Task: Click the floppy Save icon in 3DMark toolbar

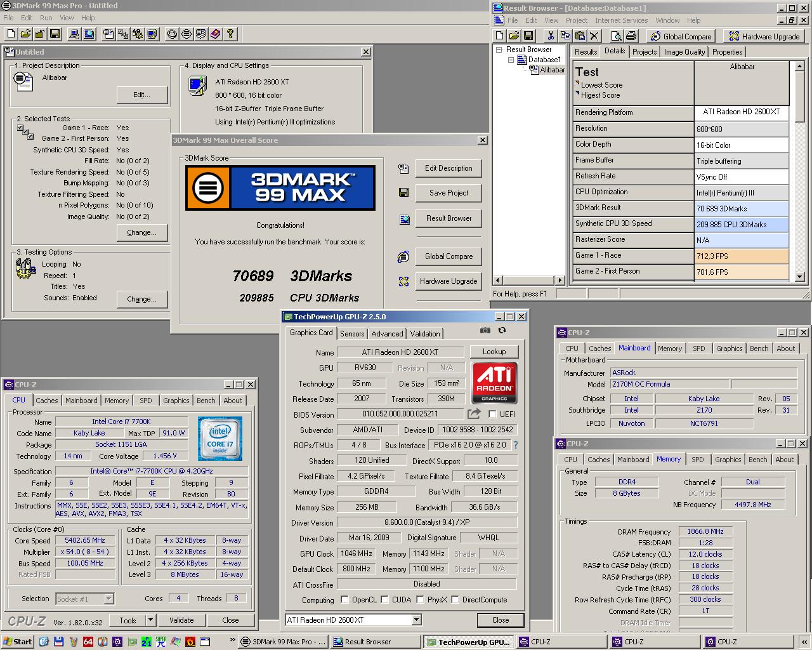Action: click(x=55, y=34)
